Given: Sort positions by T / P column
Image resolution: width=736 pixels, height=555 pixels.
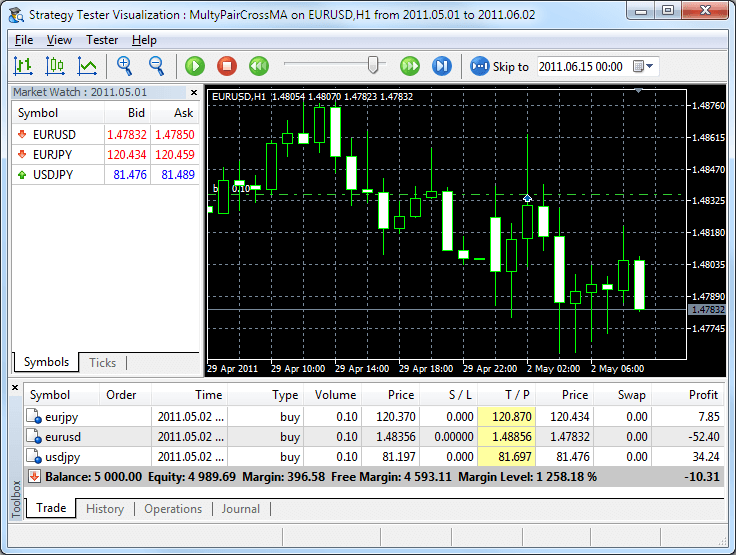Looking at the screenshot, I should 506,395.
